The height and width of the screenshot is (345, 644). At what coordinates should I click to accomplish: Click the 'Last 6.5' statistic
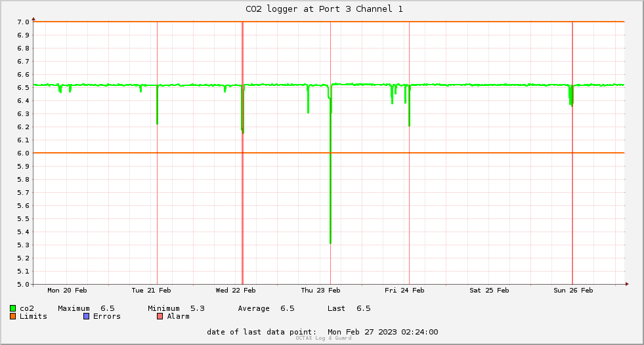(x=349, y=308)
